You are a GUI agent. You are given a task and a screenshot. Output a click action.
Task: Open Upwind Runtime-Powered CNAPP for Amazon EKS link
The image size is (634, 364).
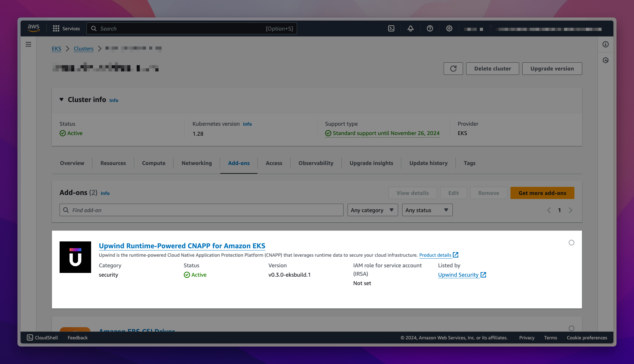(182, 246)
